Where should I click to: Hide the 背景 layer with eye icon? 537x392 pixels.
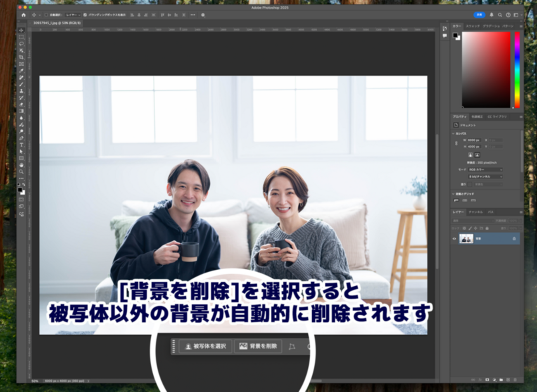pyautogui.click(x=454, y=239)
